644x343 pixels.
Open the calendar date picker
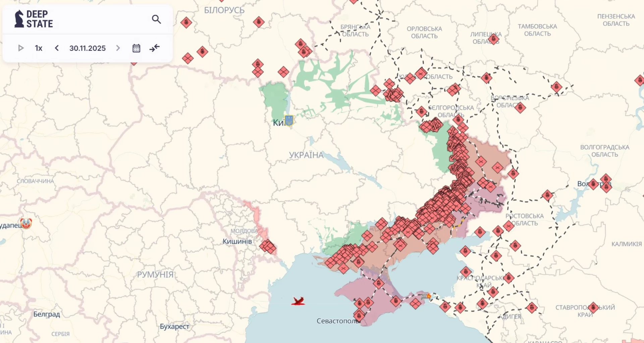point(136,48)
